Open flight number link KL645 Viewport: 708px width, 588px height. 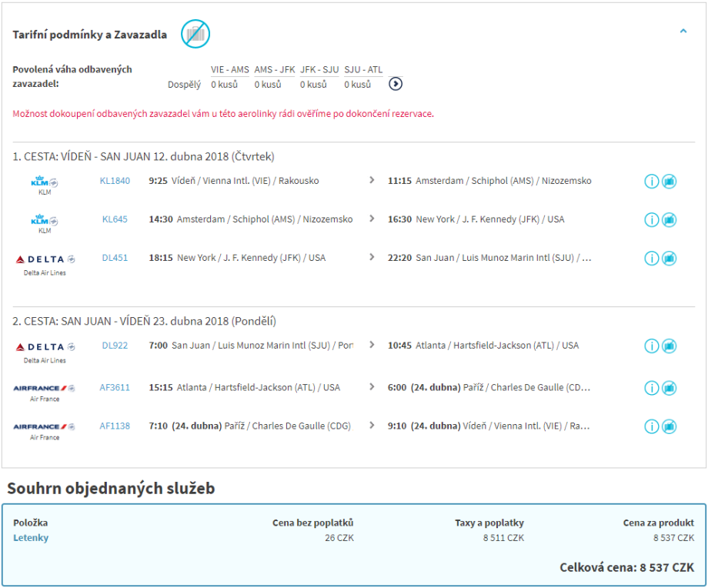coord(115,219)
